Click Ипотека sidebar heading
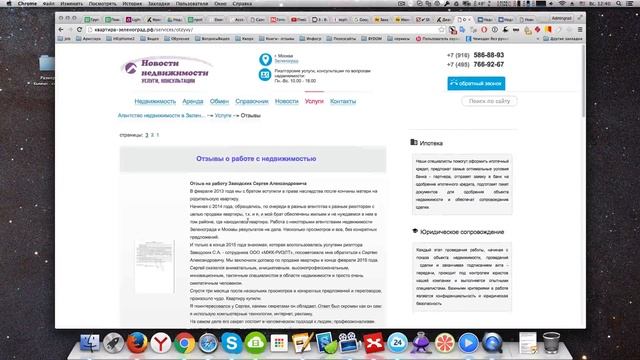640x360 pixels. point(431,143)
